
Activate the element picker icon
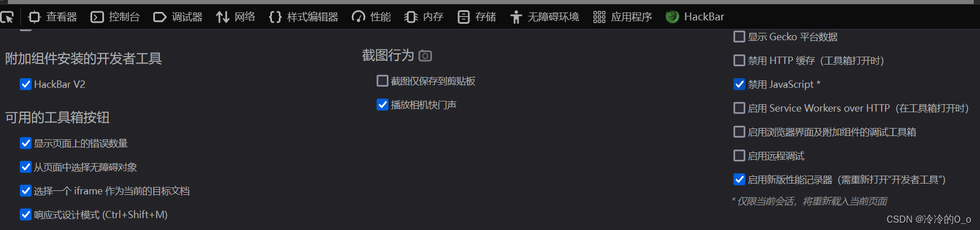(7, 17)
